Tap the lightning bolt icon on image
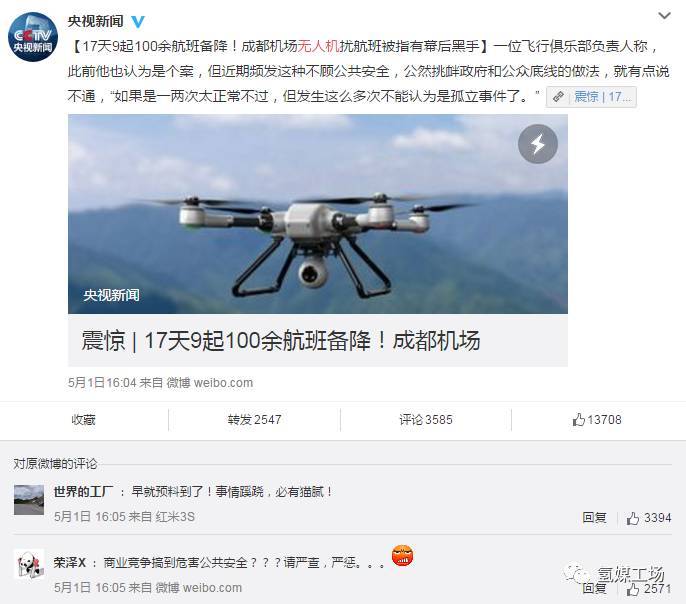This screenshot has width=686, height=604. point(538,144)
